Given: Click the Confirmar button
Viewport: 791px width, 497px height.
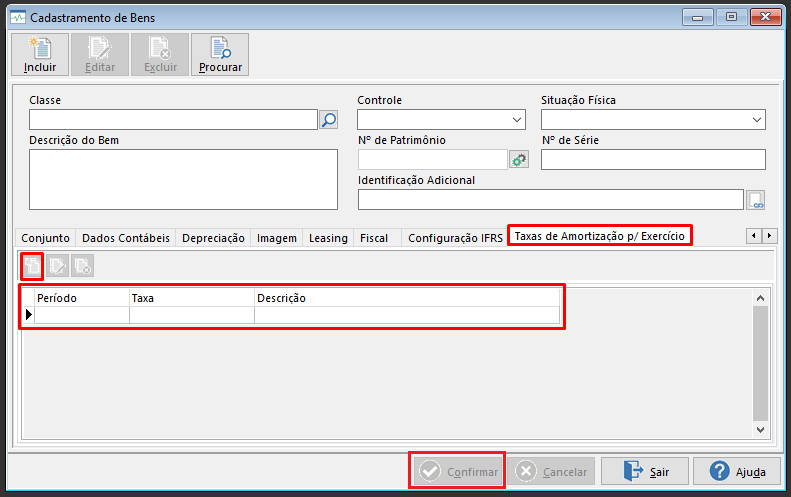Looking at the screenshot, I should [457, 471].
